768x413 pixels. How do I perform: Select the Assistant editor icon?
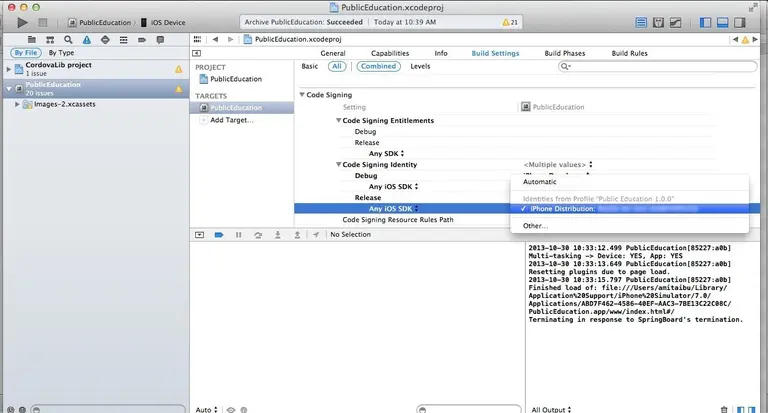point(658,23)
